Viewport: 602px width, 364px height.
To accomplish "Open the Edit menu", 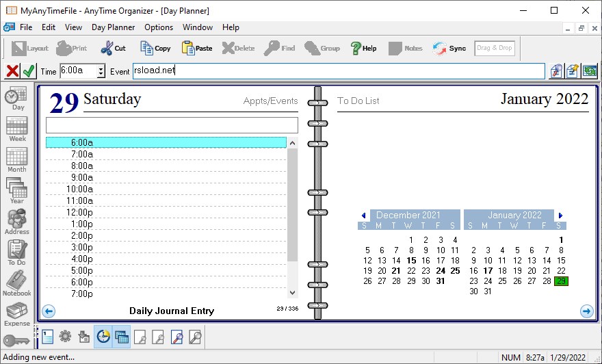I will click(x=49, y=27).
